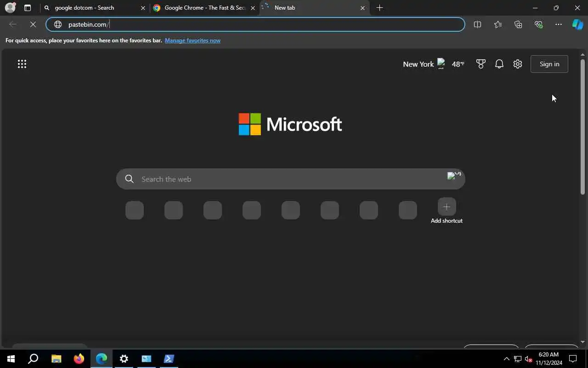Click the Microsoft logo
The image size is (588, 368).
tap(290, 124)
